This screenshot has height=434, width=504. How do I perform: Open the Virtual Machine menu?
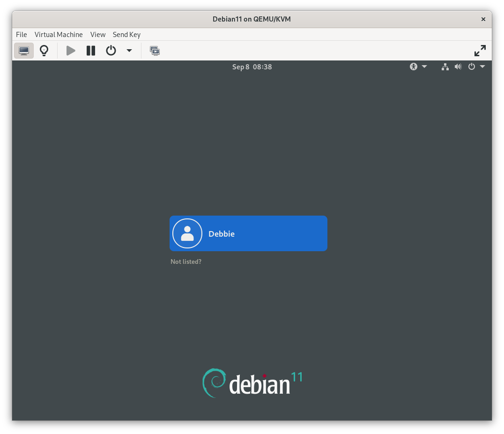[59, 34]
